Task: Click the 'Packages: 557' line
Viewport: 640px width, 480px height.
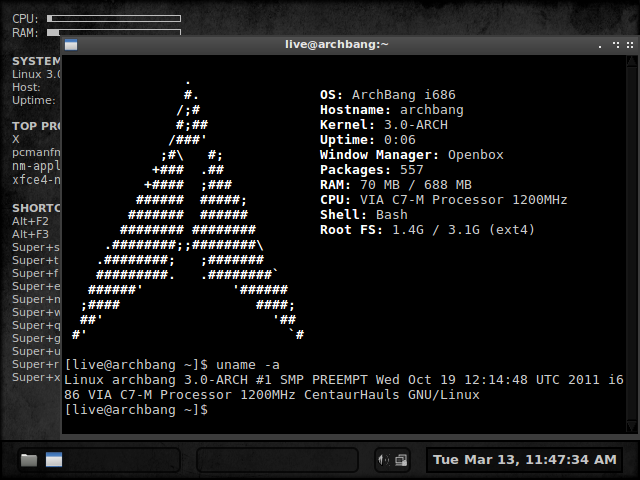Action: (x=371, y=170)
